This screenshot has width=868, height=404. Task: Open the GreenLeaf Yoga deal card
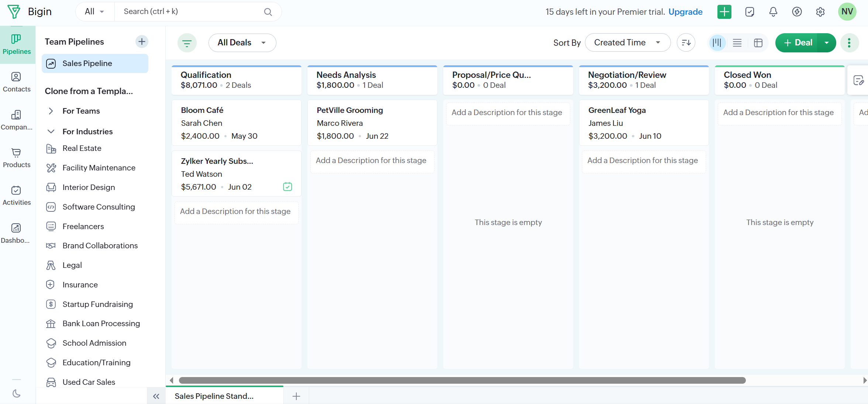click(644, 123)
